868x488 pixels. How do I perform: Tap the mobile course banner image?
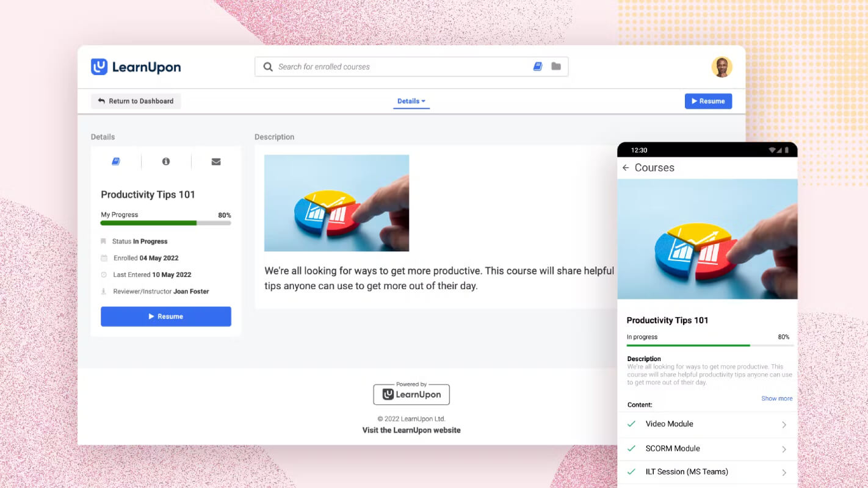(x=707, y=239)
